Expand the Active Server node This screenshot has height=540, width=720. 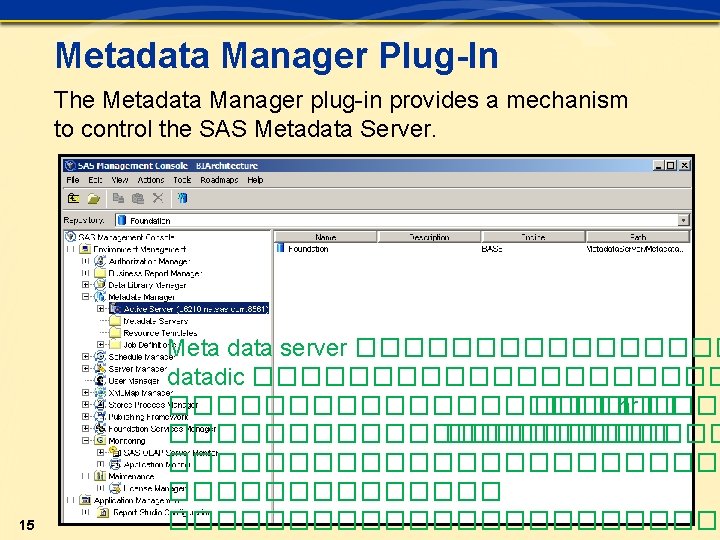pos(101,309)
